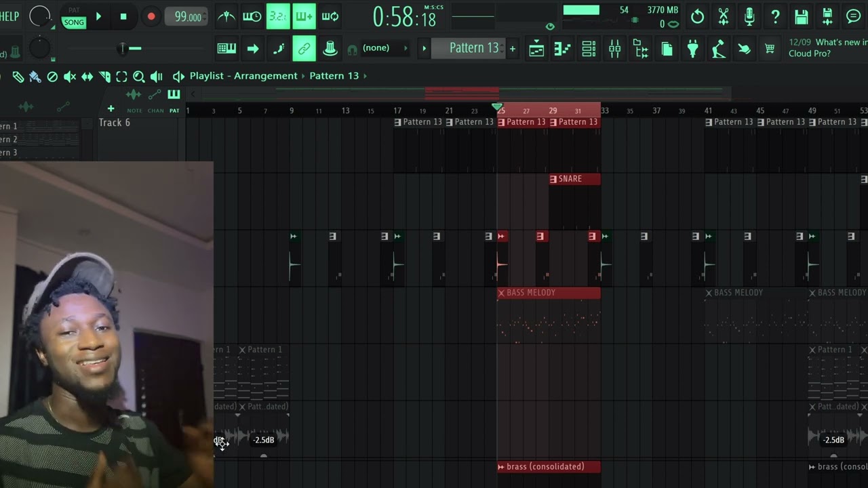This screenshot has width=868, height=488.
Task: Toggle the link chain button
Action: click(304, 49)
